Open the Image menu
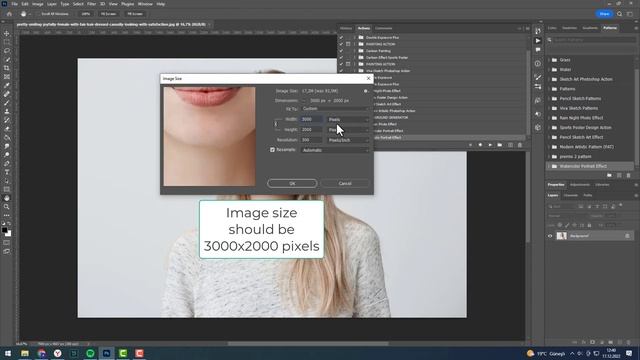This screenshot has height=360, width=640. (38, 4)
